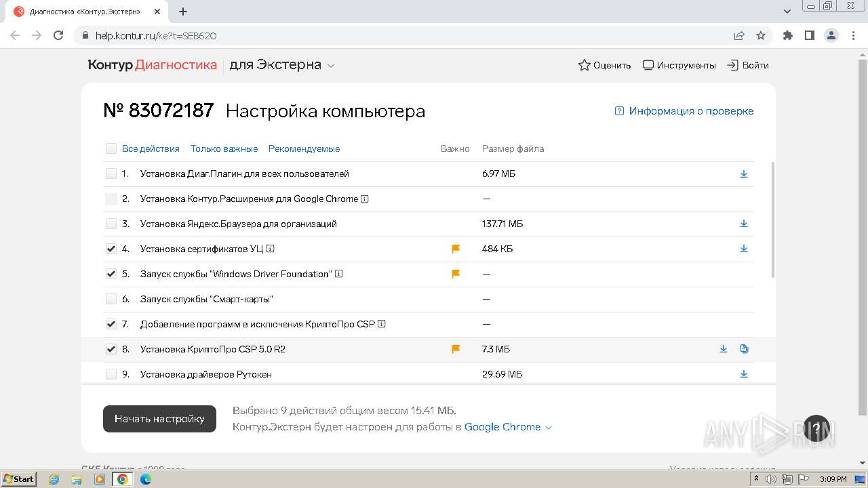Toggle the Chrome side panel
The image size is (868, 488).
click(810, 35)
